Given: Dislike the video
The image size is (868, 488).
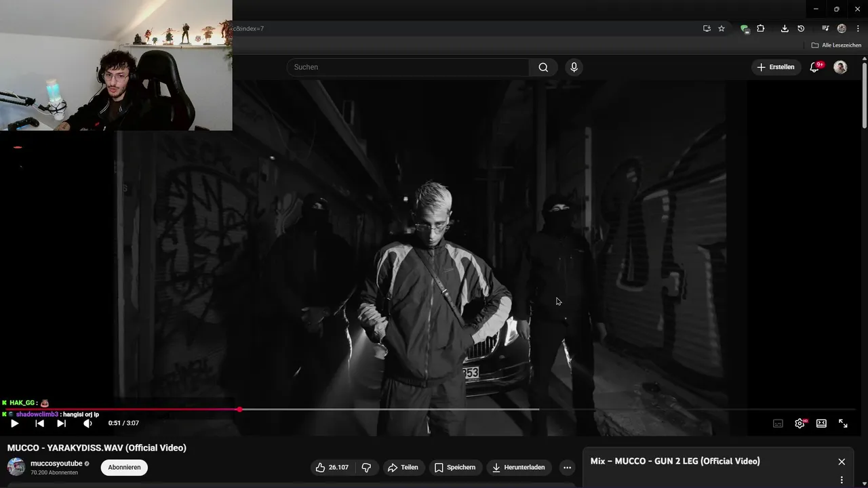Looking at the screenshot, I should tap(366, 467).
